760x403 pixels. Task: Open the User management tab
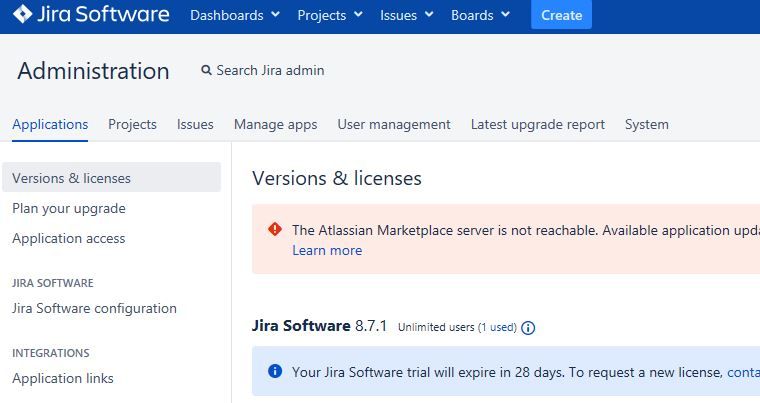pos(394,125)
